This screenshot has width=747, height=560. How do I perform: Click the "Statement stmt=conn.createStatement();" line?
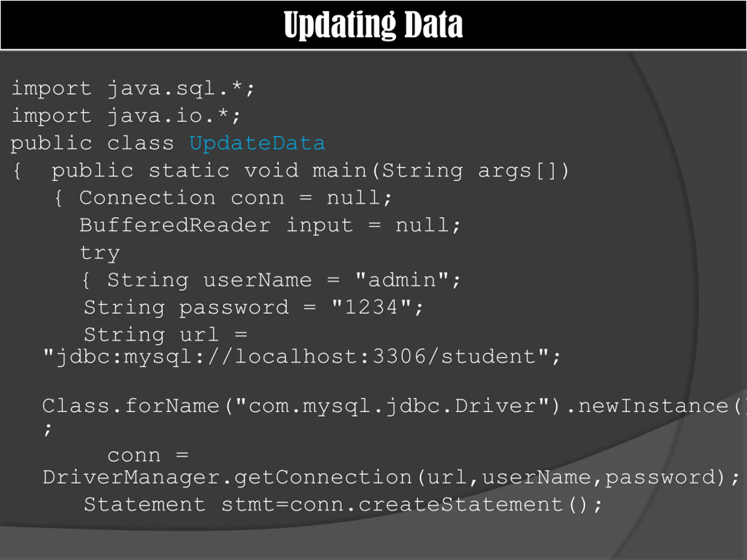(343, 505)
